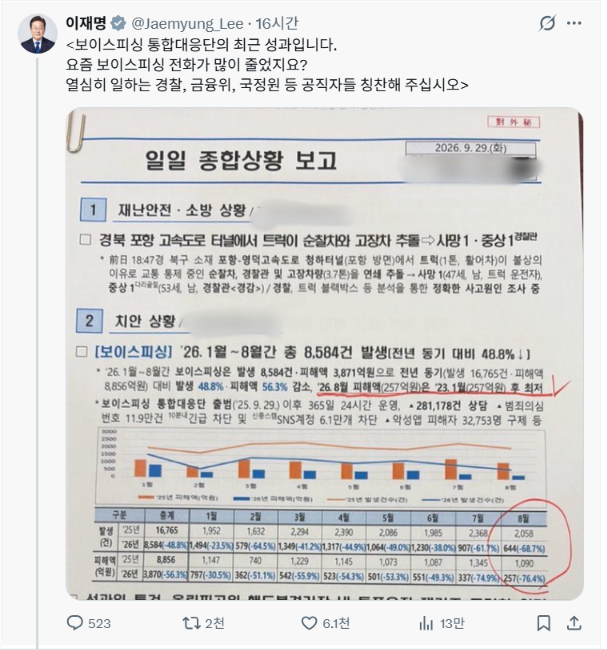Open 이재명's profile avatar photo
Image resolution: width=607 pixels, height=650 pixels.
pos(38,34)
